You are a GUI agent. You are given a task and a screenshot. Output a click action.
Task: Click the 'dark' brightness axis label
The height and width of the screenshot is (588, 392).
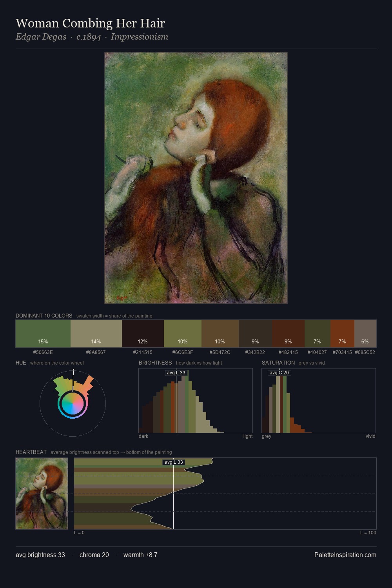click(x=143, y=436)
